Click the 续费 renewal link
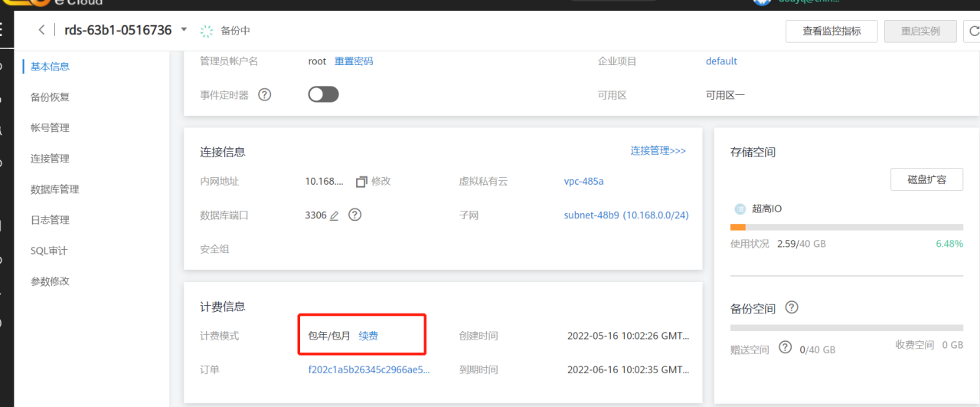Screen dimensions: 980x407 point(368,336)
